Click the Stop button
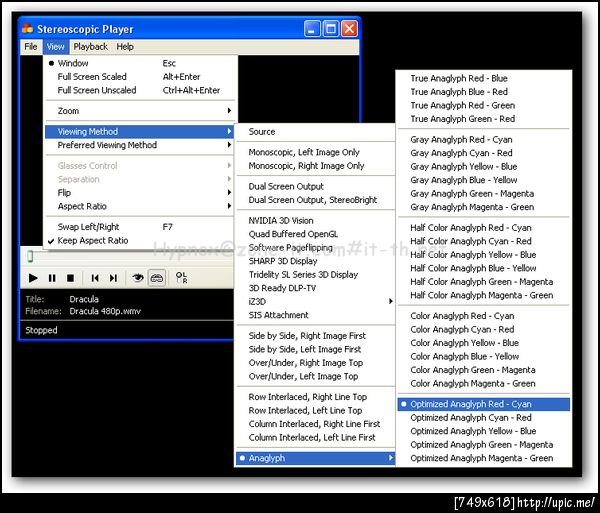Image resolution: width=600 pixels, height=513 pixels. [x=70, y=278]
